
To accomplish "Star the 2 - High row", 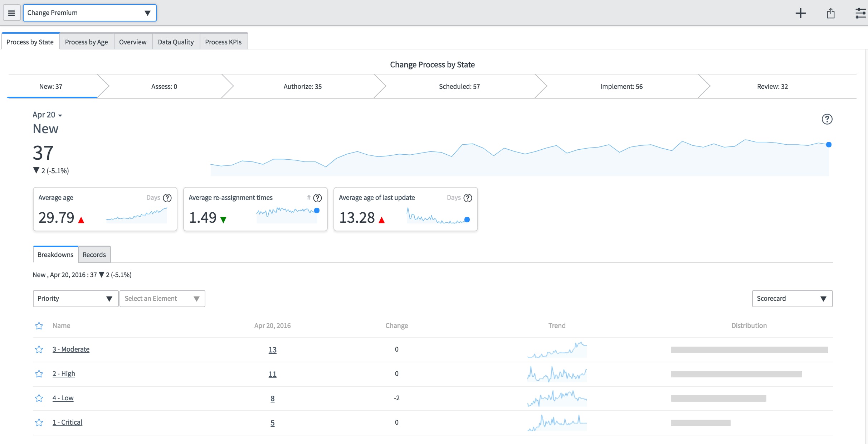I will [x=39, y=374].
